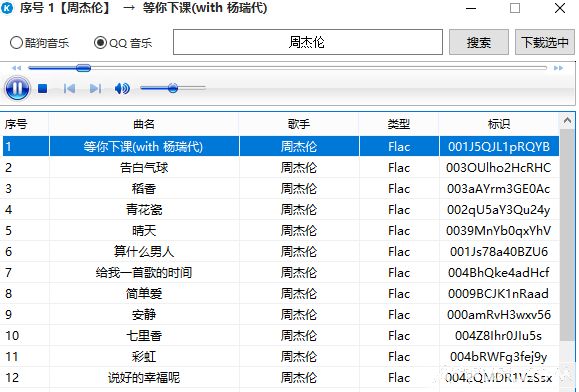The width and height of the screenshot is (579, 392).
Task: Click identifier 004Z8Ihr0JIu5s
Action: coord(499,336)
